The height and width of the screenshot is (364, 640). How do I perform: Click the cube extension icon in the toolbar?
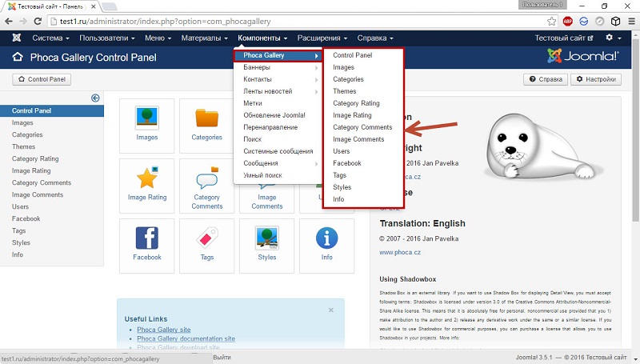[x=615, y=22]
